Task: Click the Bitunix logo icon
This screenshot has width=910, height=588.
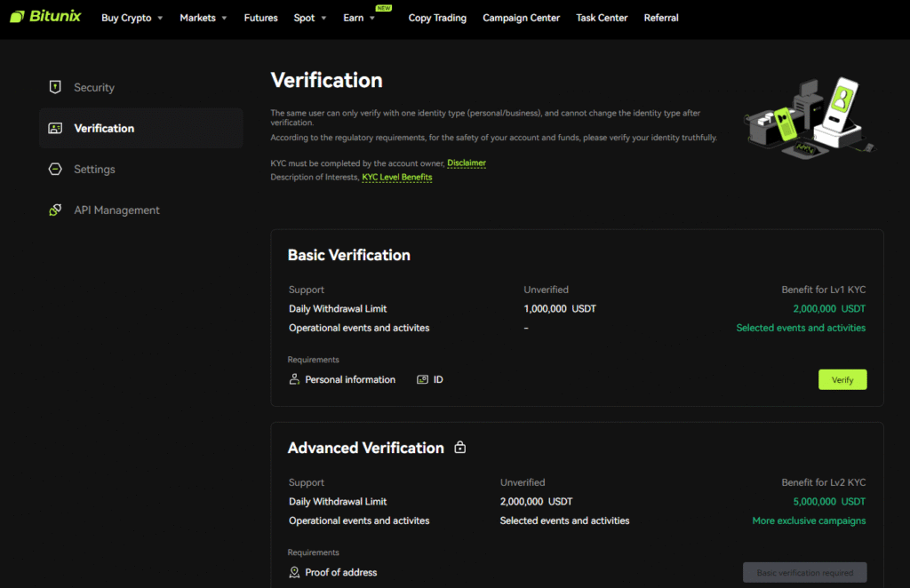Action: 17,17
